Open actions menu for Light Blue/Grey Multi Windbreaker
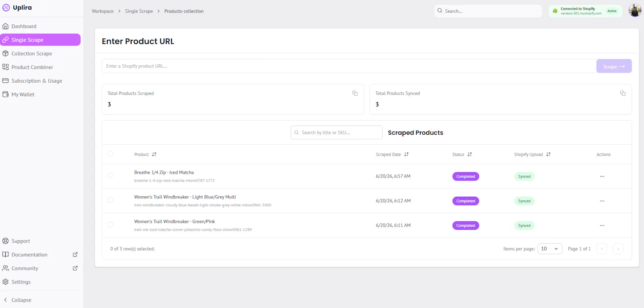This screenshot has width=644, height=308. pyautogui.click(x=602, y=201)
